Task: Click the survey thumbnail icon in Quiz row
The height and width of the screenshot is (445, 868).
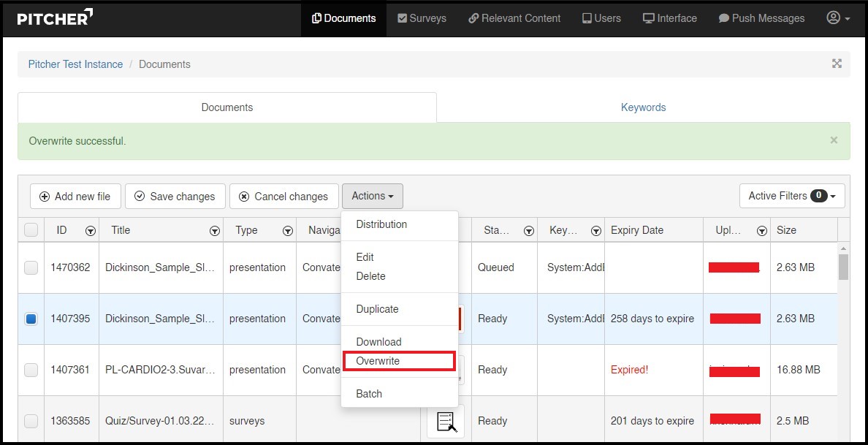Action: [446, 421]
